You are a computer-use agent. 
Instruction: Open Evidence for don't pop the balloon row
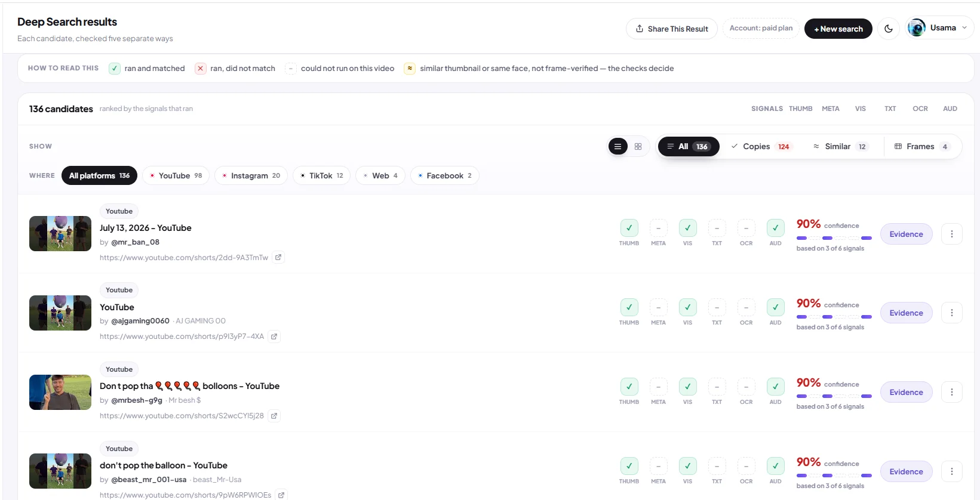(906, 471)
